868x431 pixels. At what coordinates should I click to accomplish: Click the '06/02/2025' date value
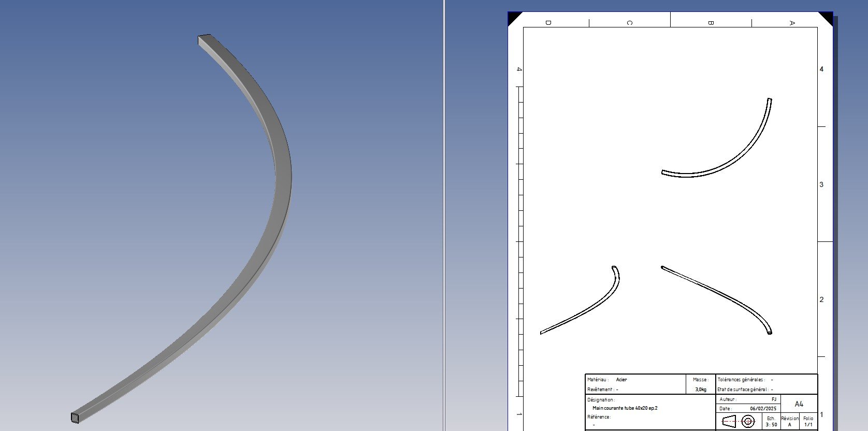pos(763,409)
